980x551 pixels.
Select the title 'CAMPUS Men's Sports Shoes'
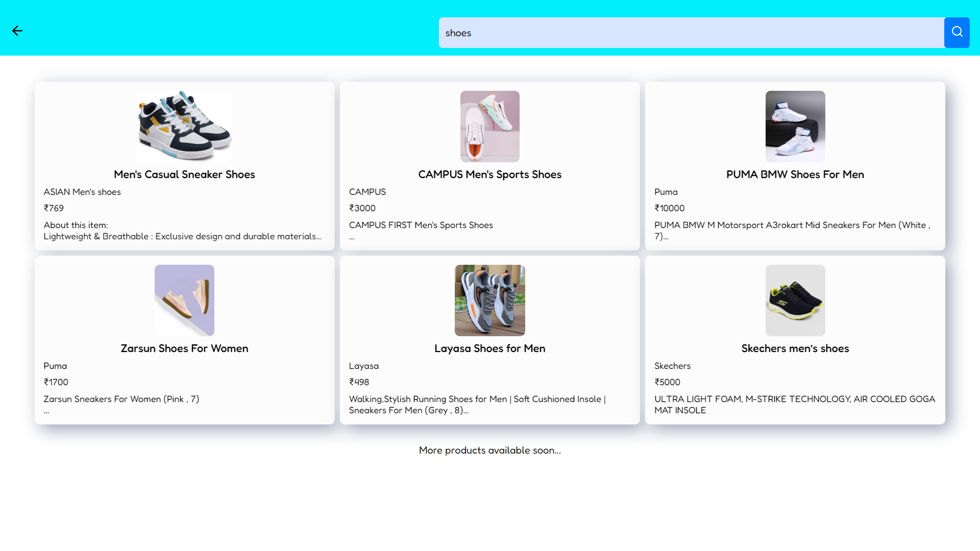(490, 174)
